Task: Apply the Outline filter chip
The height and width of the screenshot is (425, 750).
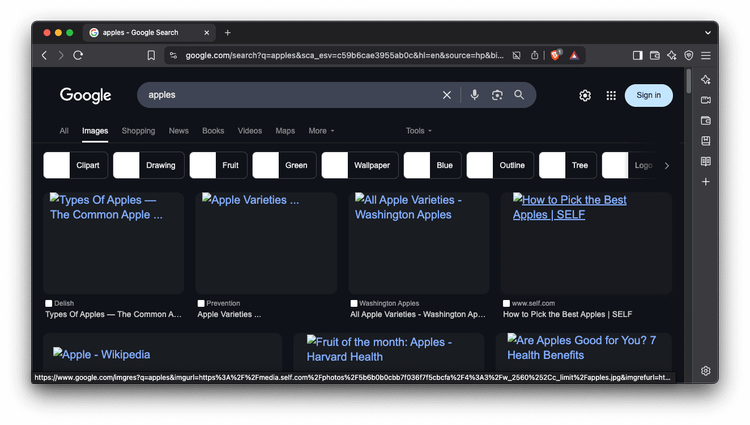Action: (500, 165)
